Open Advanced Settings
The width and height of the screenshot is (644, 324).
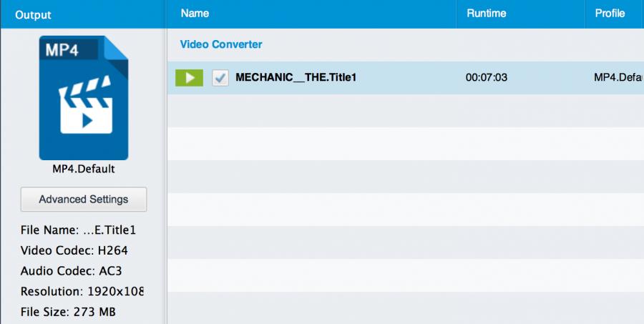[x=84, y=199]
